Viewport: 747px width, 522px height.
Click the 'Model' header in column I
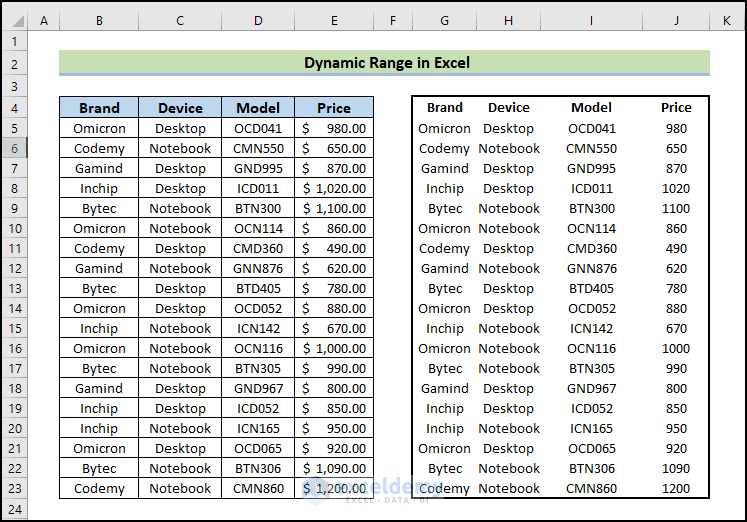(x=591, y=108)
